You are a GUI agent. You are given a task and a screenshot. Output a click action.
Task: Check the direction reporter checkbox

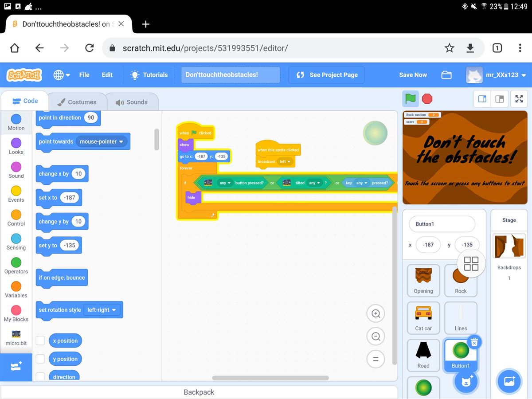(x=40, y=376)
